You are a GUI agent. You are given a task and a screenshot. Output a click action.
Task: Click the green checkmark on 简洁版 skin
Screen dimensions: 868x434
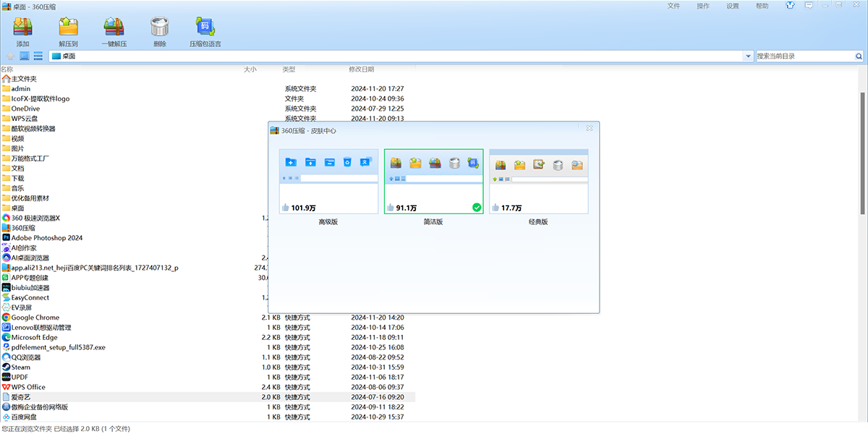[476, 208]
